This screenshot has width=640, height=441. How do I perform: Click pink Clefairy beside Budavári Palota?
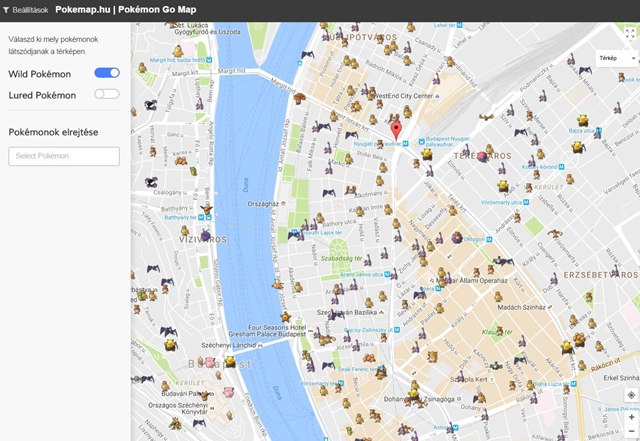coord(228,392)
